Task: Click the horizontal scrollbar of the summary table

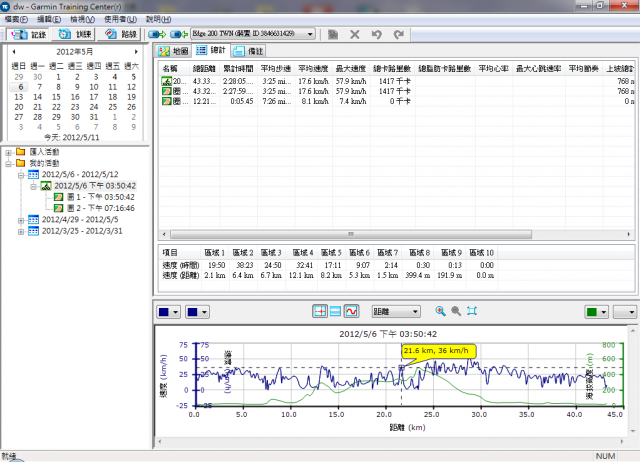Action: coord(351,234)
